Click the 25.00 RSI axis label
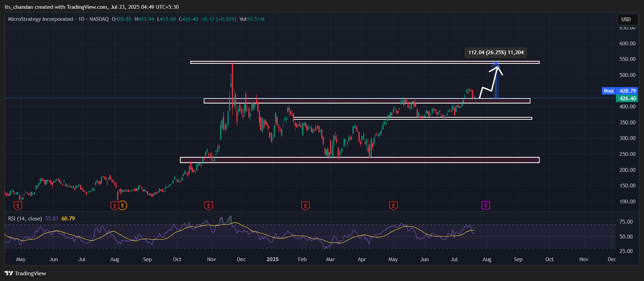 [626, 251]
